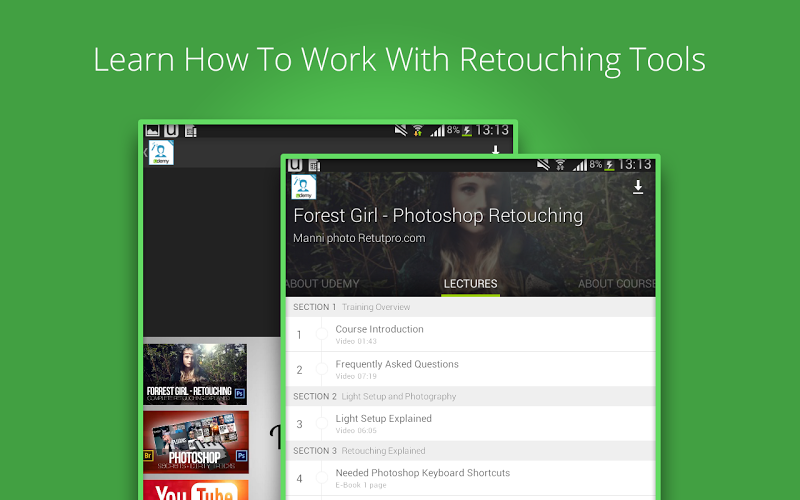This screenshot has width=800, height=500.
Task: Tap the download icon in course header
Action: 638,188
